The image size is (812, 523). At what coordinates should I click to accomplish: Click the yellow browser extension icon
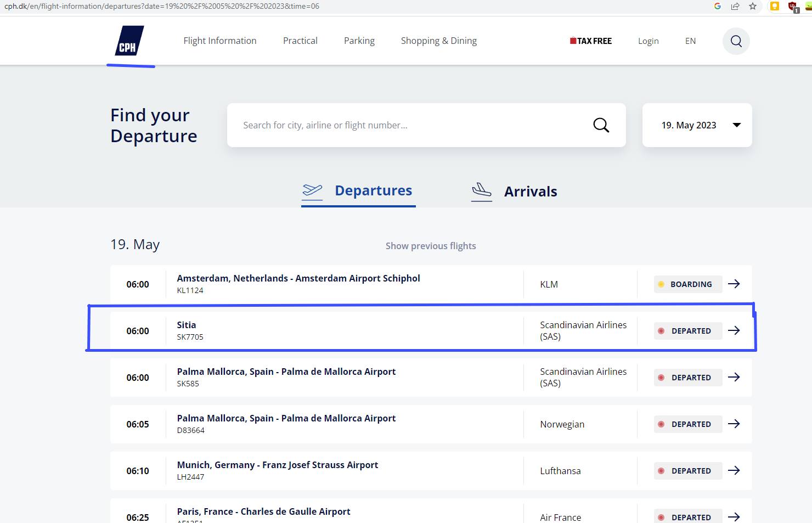pyautogui.click(x=774, y=7)
